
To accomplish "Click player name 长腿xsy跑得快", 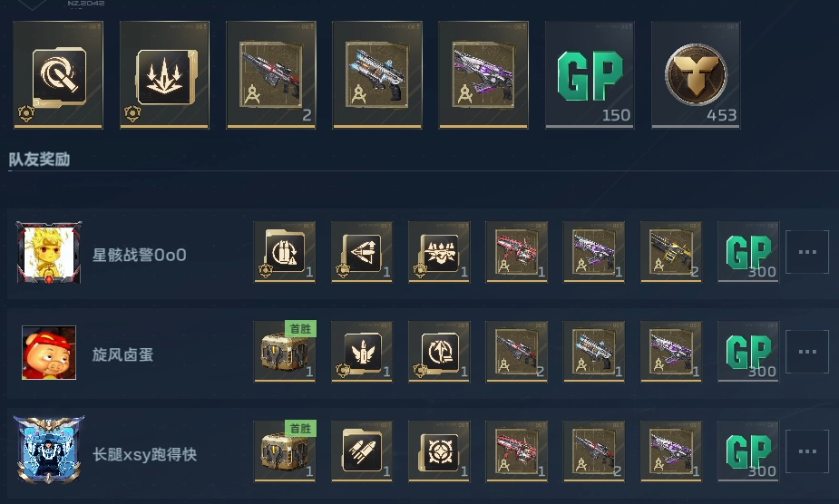I will click(144, 454).
